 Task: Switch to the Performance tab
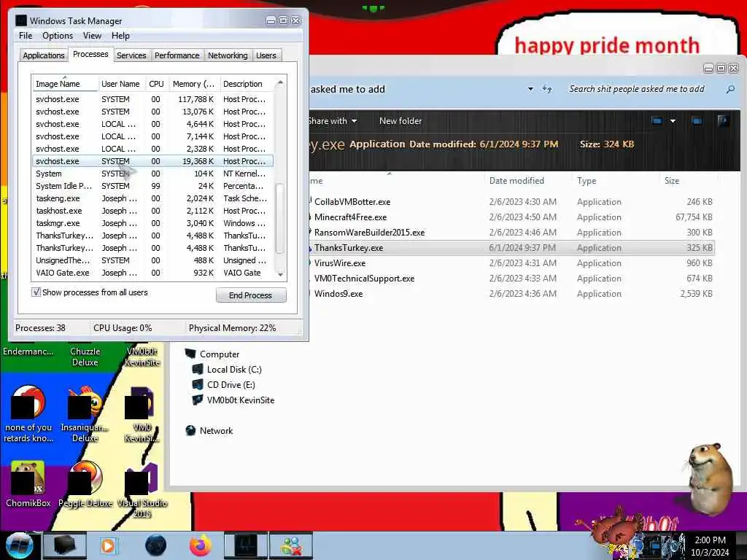tap(177, 55)
